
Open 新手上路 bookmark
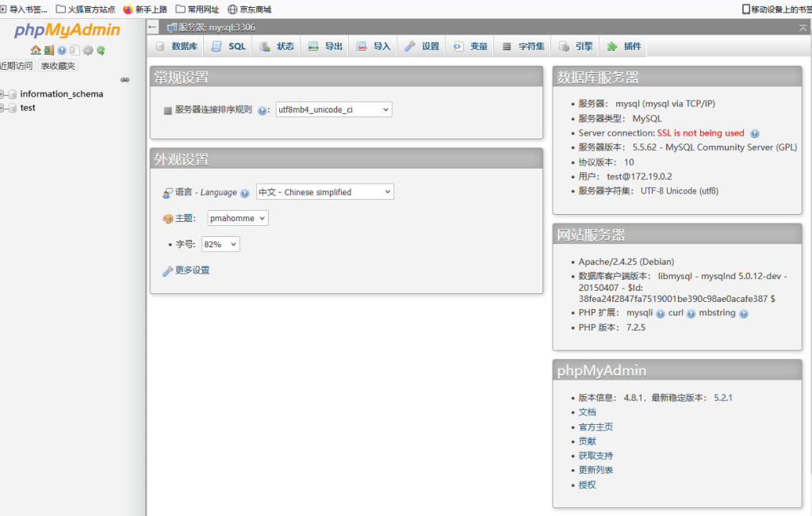[x=145, y=10]
